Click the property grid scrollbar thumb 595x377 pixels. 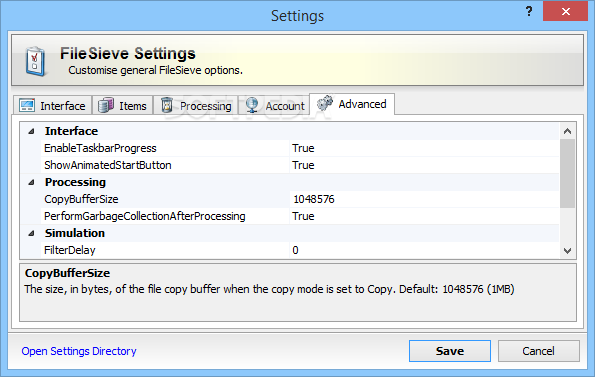click(x=567, y=173)
